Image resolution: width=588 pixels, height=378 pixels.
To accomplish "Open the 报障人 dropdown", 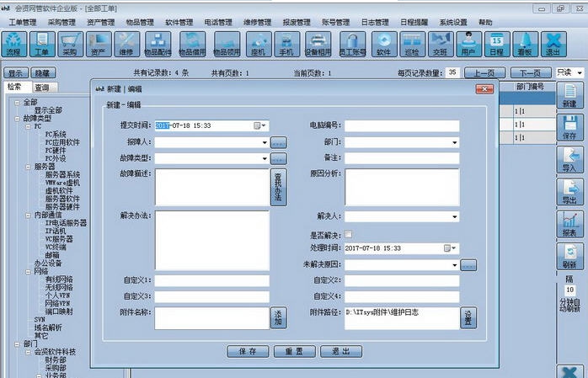I will 265,142.
